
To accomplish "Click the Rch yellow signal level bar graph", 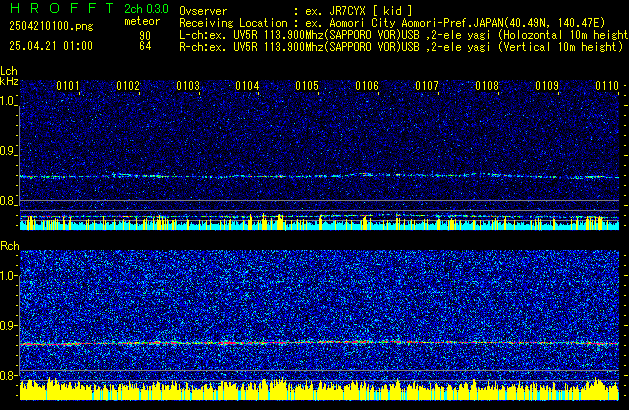I will (319, 390).
